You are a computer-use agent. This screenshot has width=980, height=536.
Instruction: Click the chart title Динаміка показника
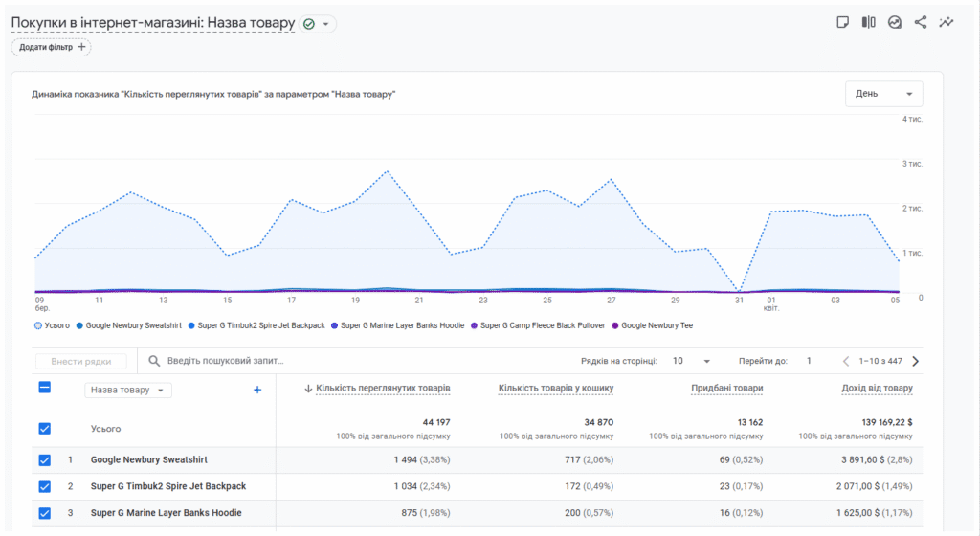click(213, 95)
